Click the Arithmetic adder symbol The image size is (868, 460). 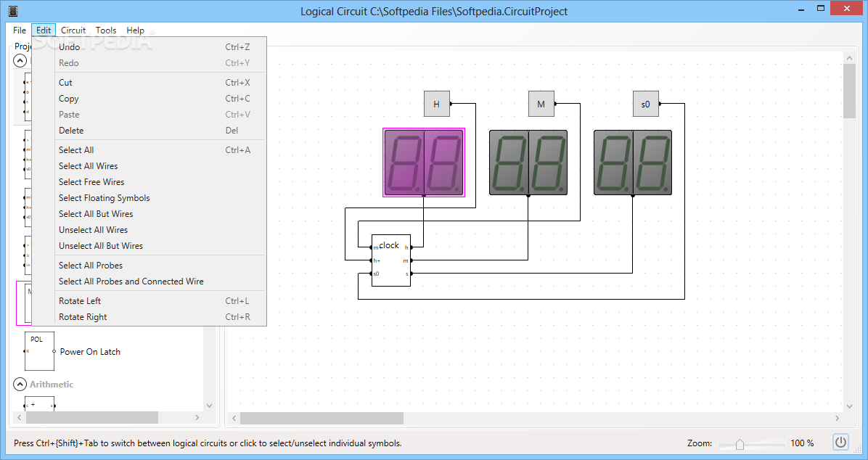pos(39,403)
